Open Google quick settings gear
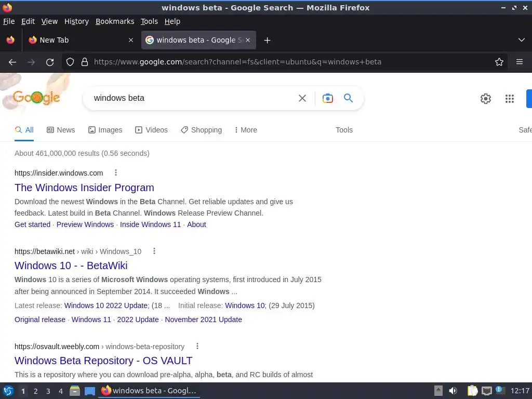Screen dimensions: 532x399 tap(486, 98)
